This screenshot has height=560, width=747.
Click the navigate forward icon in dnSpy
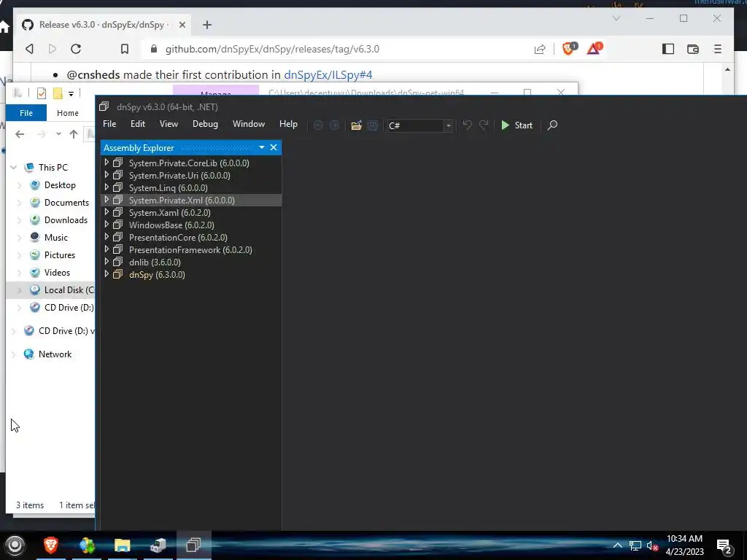point(334,125)
